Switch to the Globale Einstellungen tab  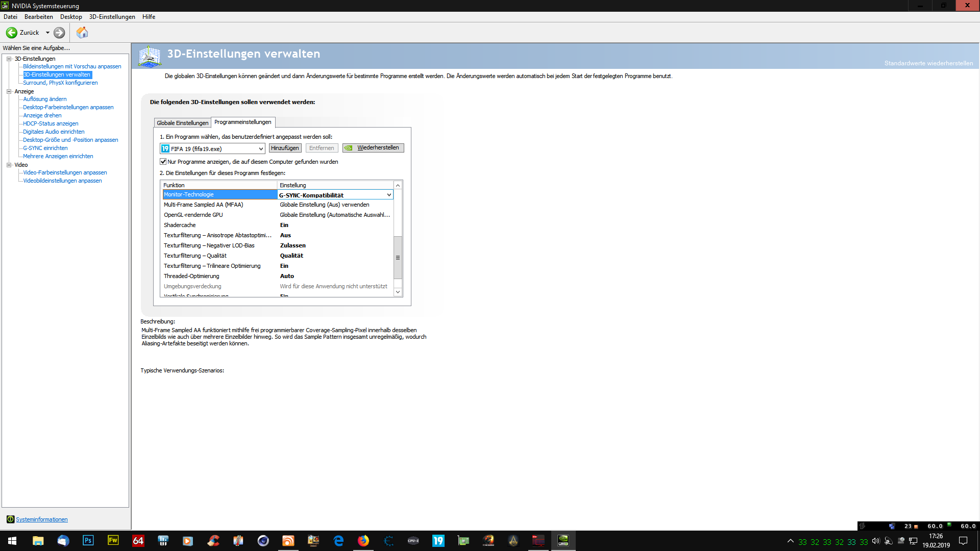click(183, 123)
